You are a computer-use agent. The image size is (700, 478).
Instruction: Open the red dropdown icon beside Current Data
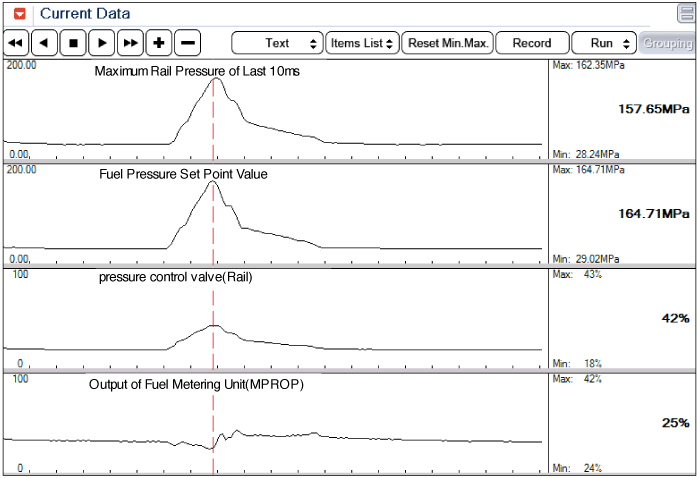point(20,14)
